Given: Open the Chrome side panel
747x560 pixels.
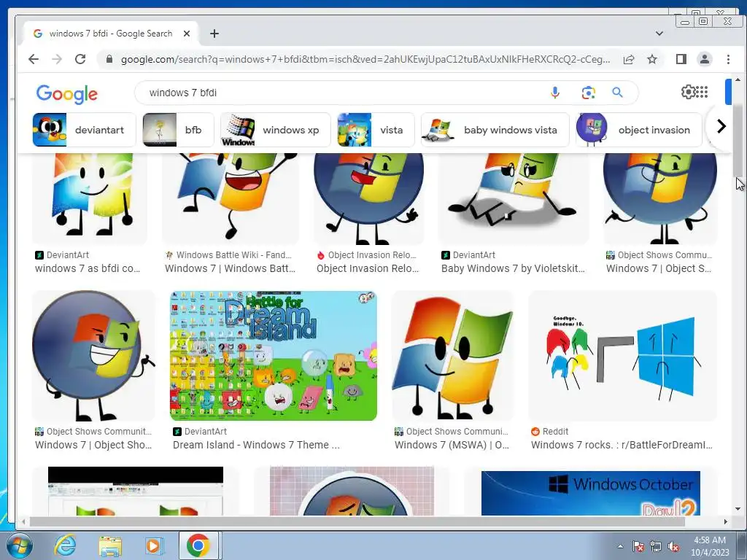Looking at the screenshot, I should click(x=681, y=59).
